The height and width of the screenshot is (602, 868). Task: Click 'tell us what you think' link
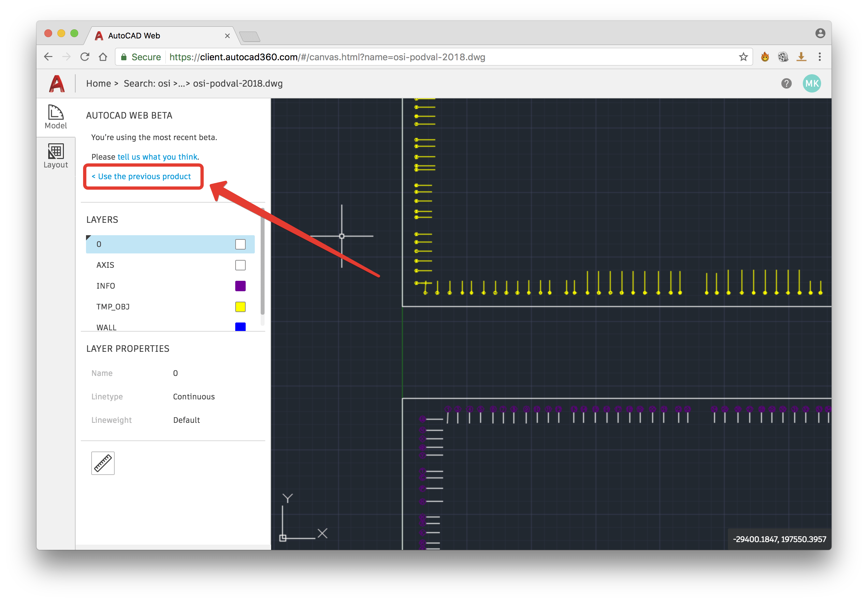point(157,157)
